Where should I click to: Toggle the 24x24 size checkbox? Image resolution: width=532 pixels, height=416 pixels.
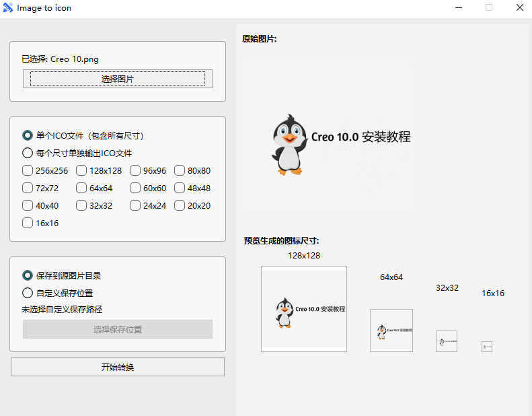(135, 205)
